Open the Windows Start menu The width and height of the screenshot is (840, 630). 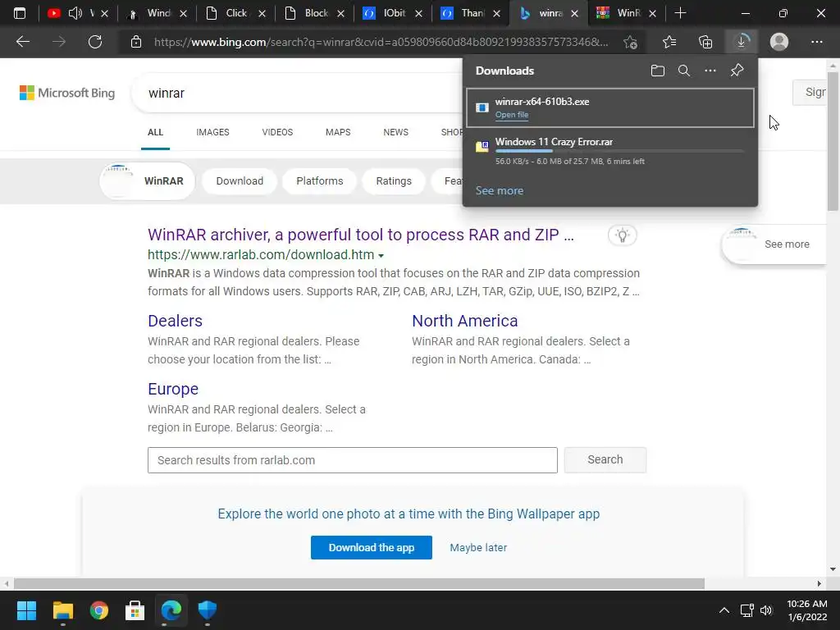pyautogui.click(x=26, y=610)
